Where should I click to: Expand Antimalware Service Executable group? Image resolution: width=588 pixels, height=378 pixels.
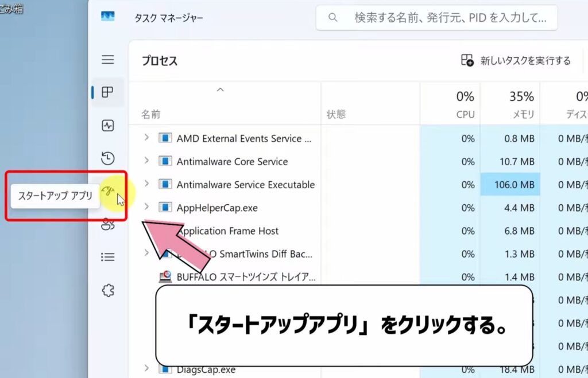146,184
